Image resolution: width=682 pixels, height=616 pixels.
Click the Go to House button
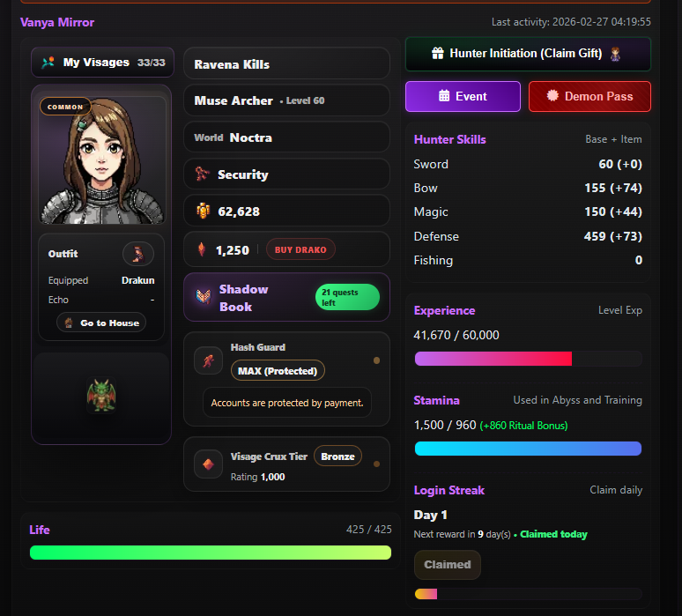101,323
